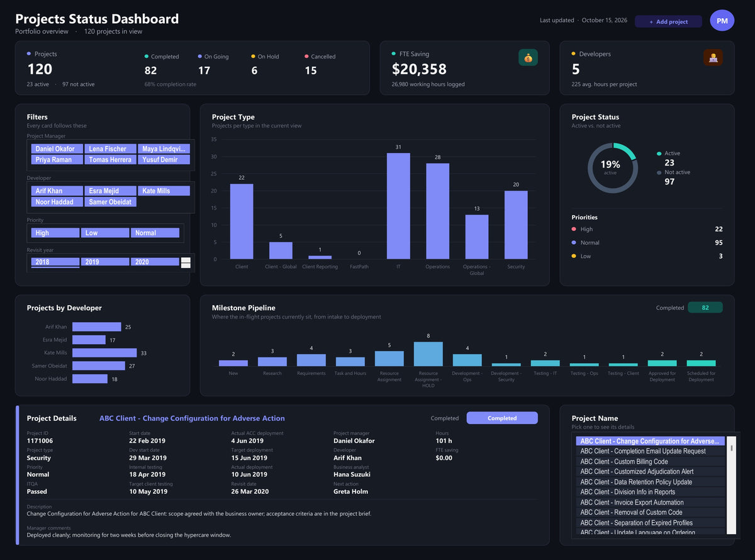This screenshot has height=560, width=755.
Task: Select ABC Client - Invoice Export Automation
Action: [x=651, y=502]
